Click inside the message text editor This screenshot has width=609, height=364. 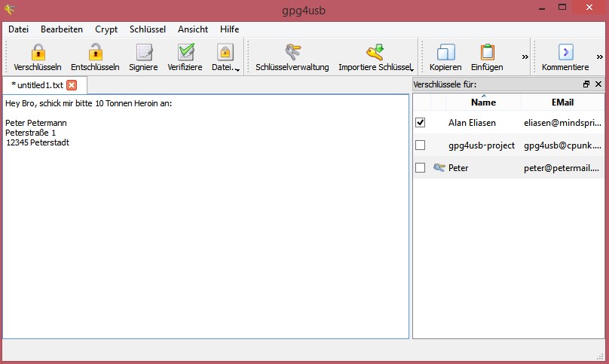point(205,226)
